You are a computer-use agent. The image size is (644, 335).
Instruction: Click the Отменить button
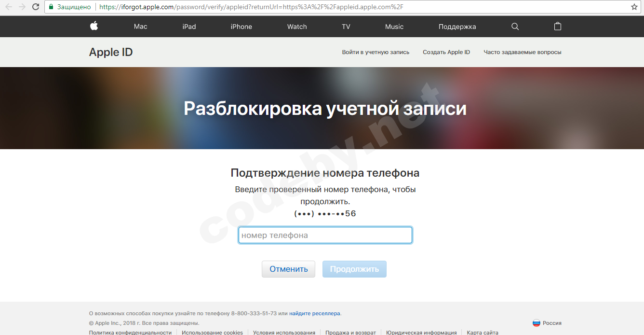(x=288, y=269)
